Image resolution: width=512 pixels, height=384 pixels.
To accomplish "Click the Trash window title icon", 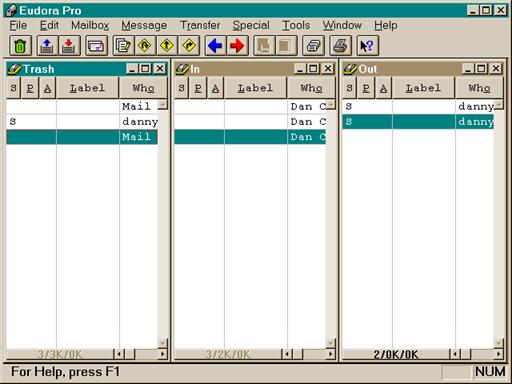I will pyautogui.click(x=14, y=69).
